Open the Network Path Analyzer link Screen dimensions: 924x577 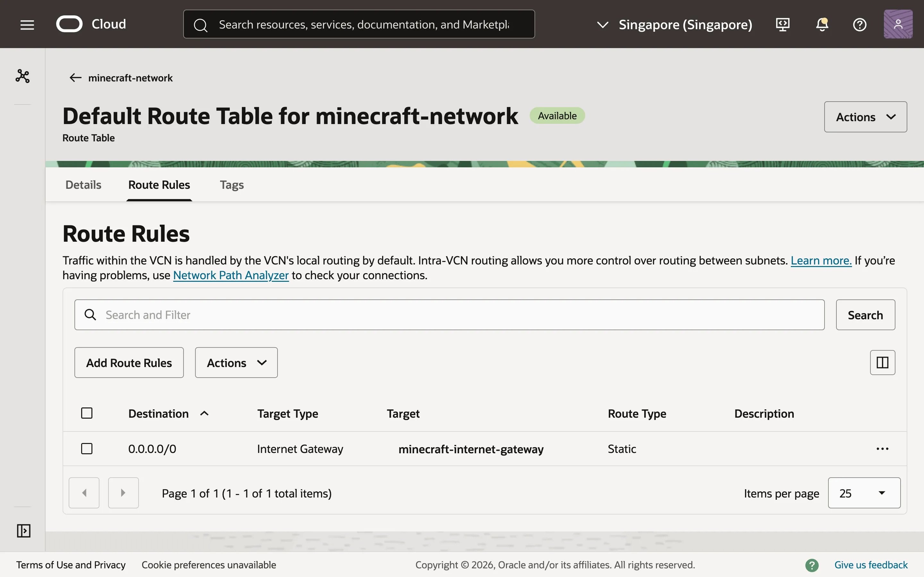[x=231, y=275]
